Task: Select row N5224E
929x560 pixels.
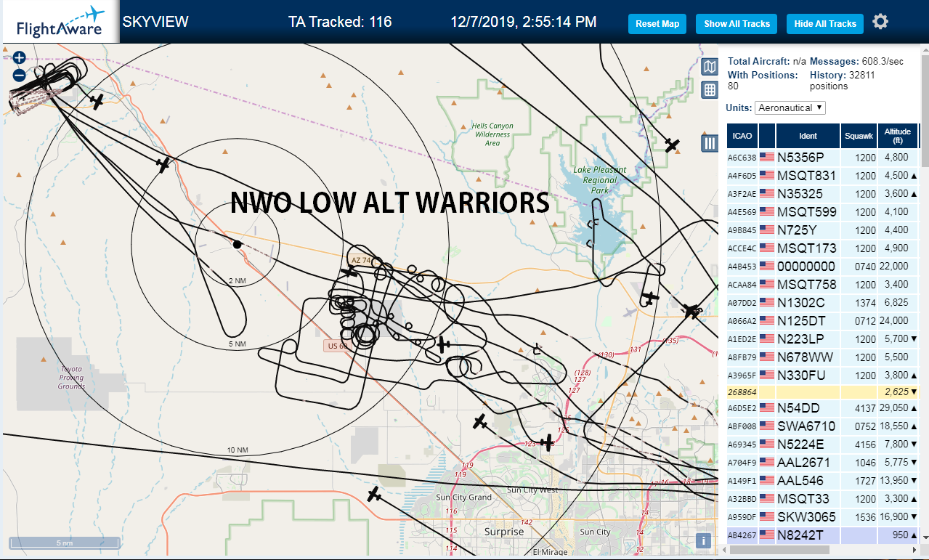Action: coord(824,445)
